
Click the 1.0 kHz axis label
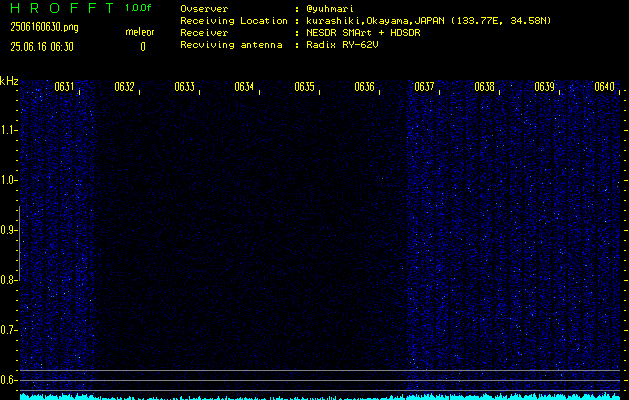point(8,180)
